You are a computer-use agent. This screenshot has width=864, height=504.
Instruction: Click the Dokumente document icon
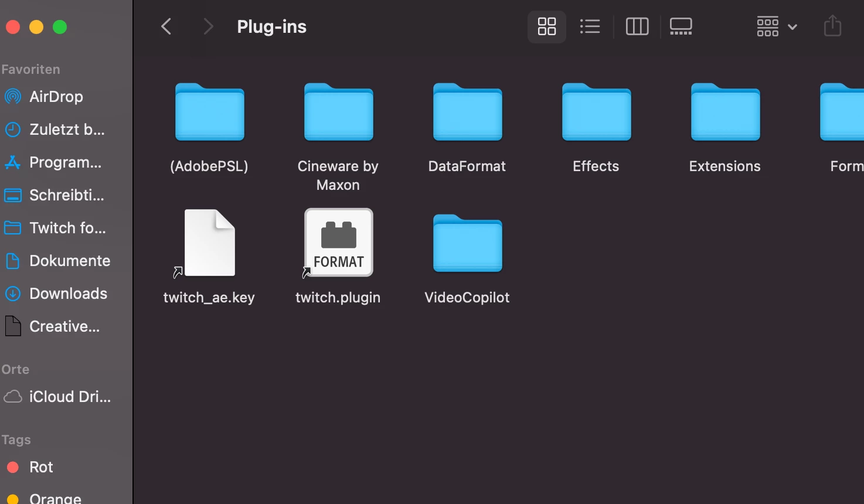(13, 261)
